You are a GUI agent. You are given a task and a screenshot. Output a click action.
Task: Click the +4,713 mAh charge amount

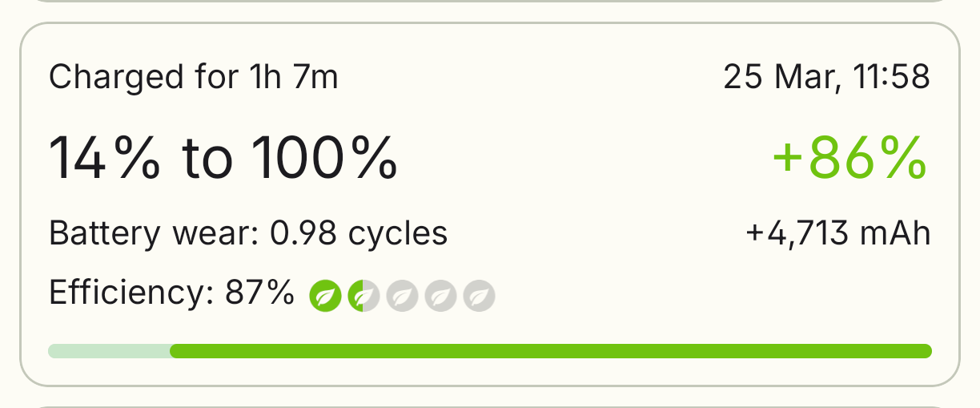tap(838, 233)
